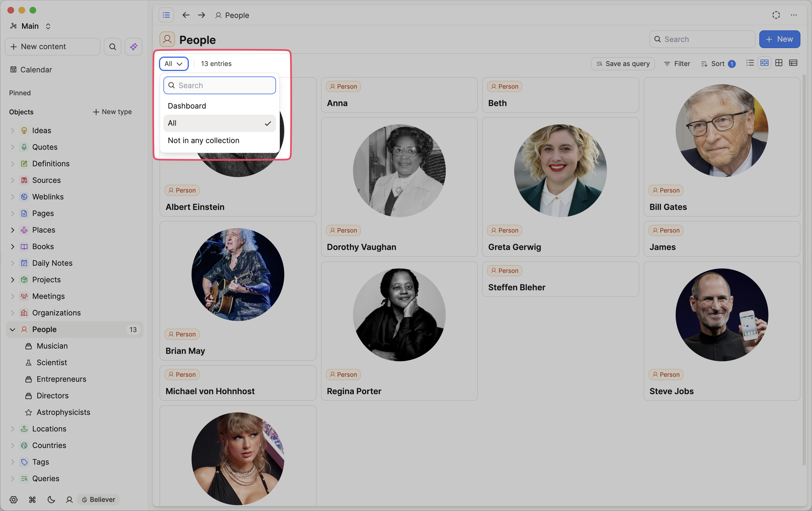This screenshot has height=511, width=812.
Task: Click the blue New button
Action: click(x=779, y=39)
